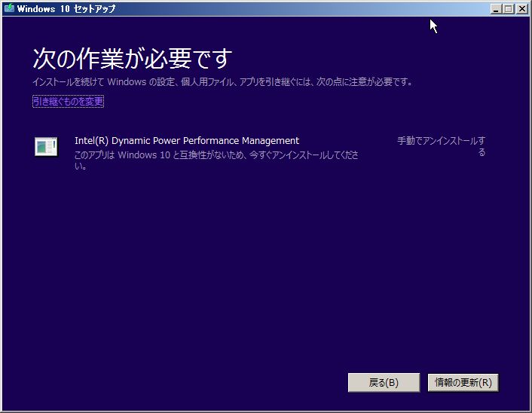The width and height of the screenshot is (532, 413).
Task: Click the 手動でアンインストールする text
Action: pyautogui.click(x=441, y=146)
